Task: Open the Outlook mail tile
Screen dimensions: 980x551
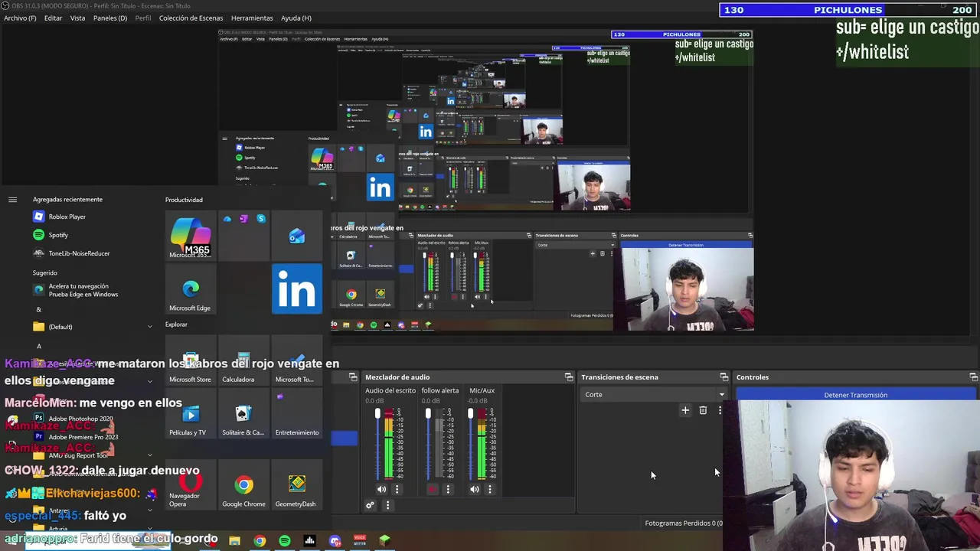Action: (x=297, y=236)
